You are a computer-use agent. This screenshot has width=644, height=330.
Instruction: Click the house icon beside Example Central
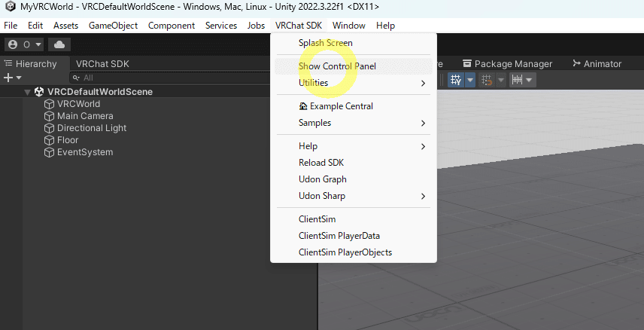click(x=303, y=106)
